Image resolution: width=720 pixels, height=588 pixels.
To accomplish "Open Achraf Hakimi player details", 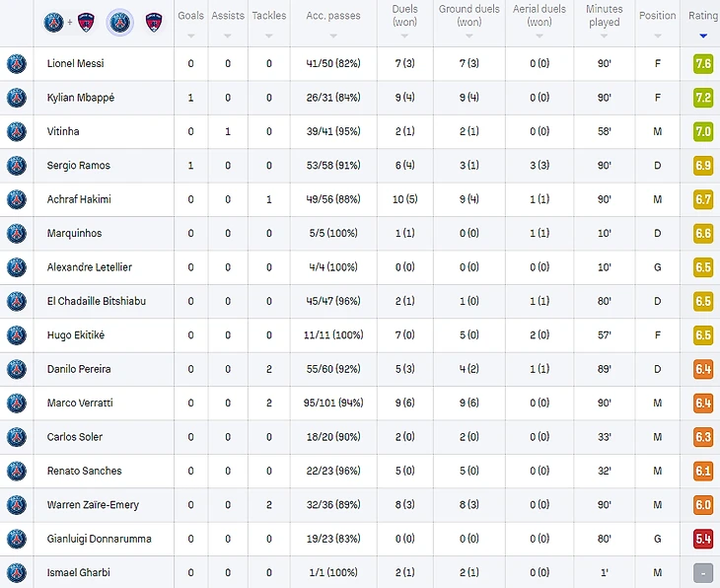I will coord(79,199).
